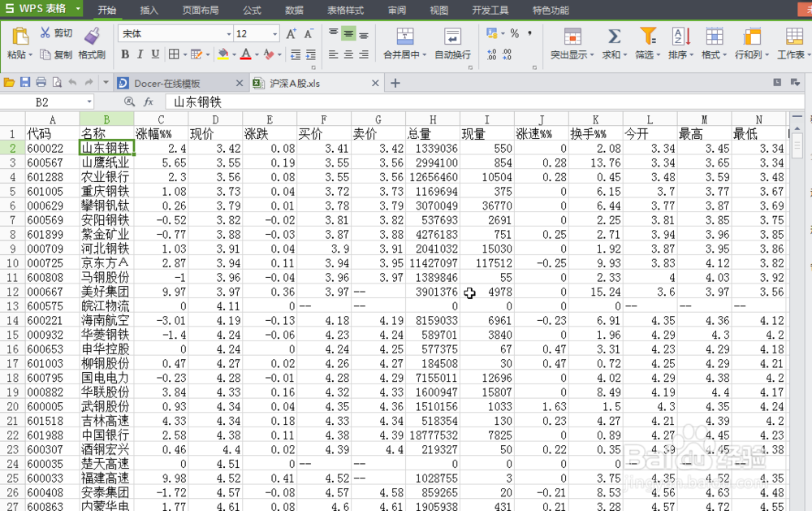This screenshot has height=511, width=812.
Task: Click the Merge and Center icon
Action: pyautogui.click(x=405, y=37)
